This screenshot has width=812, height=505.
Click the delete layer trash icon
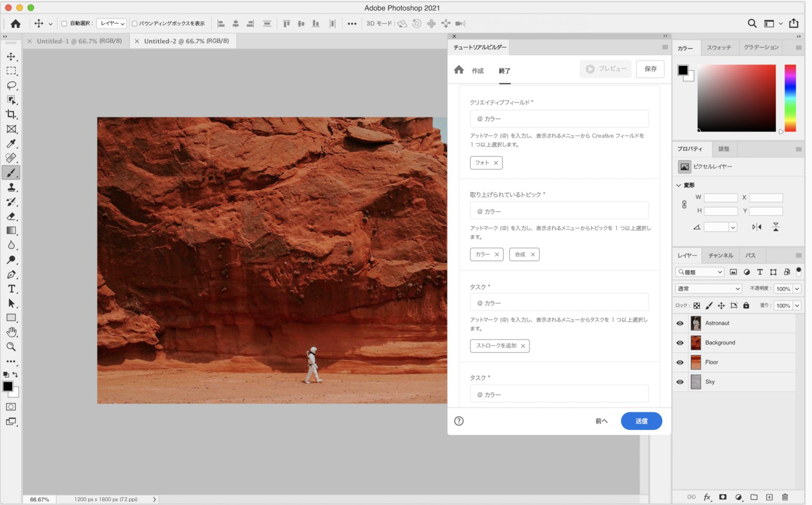click(x=785, y=497)
